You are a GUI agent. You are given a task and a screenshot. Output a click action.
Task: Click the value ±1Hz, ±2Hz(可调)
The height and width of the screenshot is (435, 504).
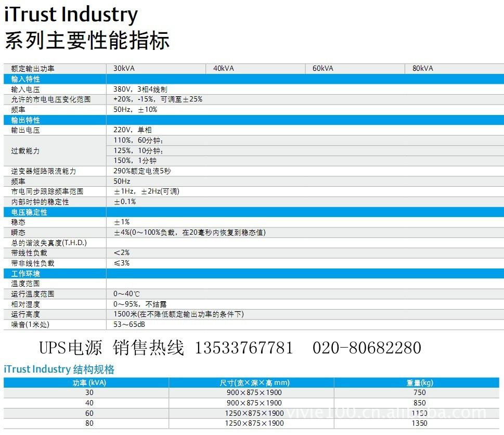coord(147,191)
